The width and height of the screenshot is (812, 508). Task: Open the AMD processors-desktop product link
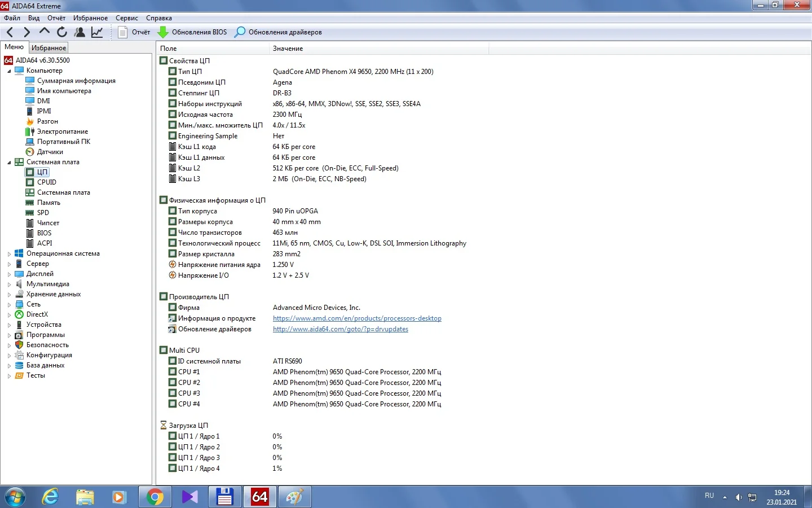[x=357, y=318]
